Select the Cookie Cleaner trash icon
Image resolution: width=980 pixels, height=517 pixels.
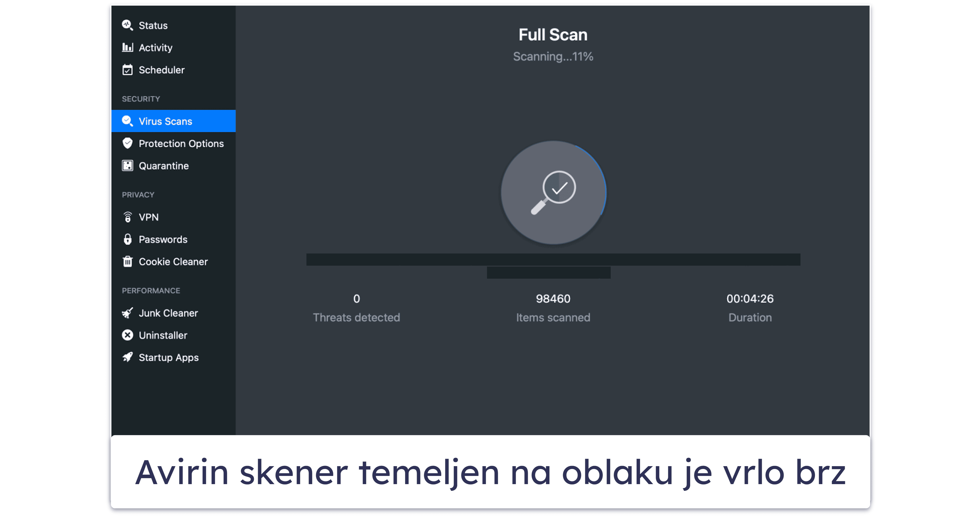pyautogui.click(x=127, y=262)
